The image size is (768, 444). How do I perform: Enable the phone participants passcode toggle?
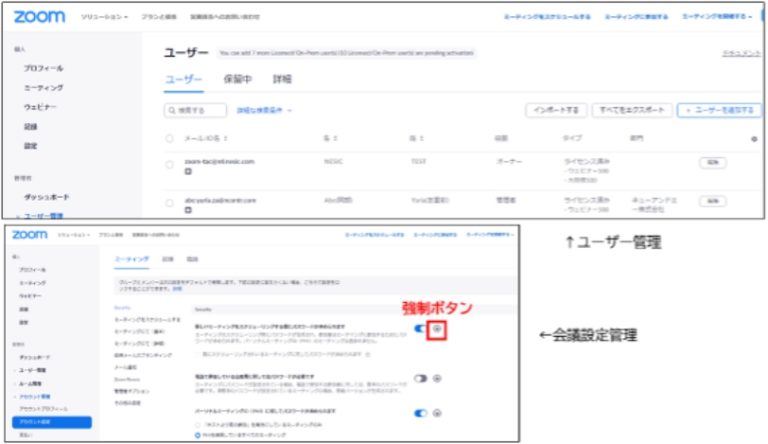pyautogui.click(x=420, y=378)
